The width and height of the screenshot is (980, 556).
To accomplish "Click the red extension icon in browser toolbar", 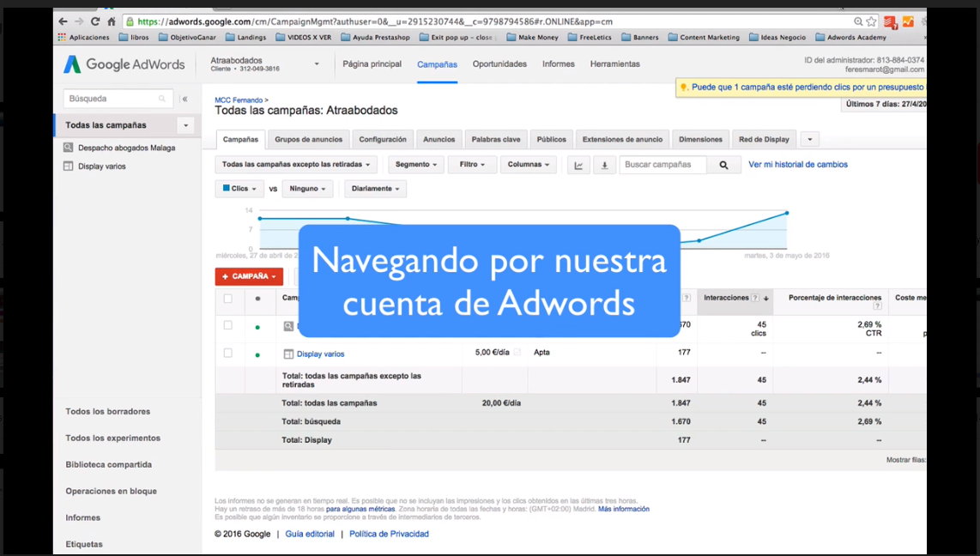I will click(890, 21).
